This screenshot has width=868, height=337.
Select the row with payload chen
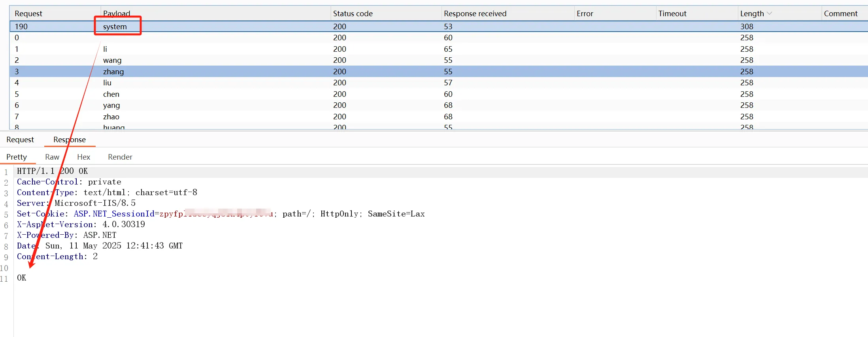(439, 94)
